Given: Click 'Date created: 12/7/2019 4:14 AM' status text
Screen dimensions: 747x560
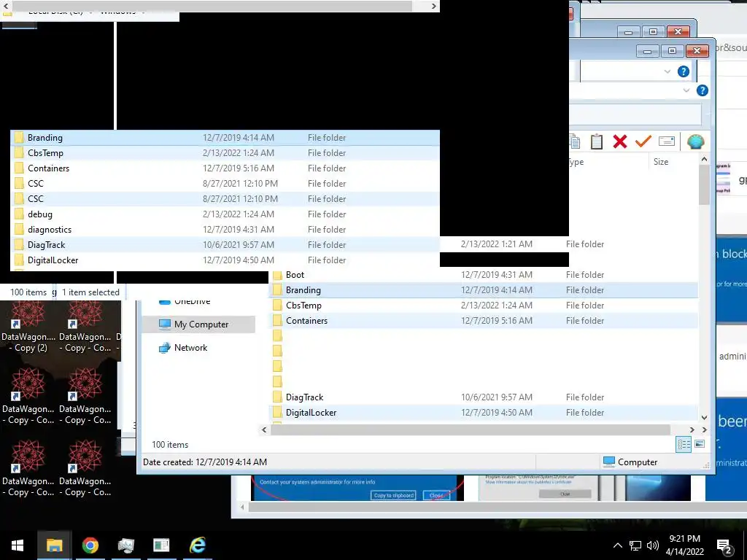Looking at the screenshot, I should click(x=205, y=462).
